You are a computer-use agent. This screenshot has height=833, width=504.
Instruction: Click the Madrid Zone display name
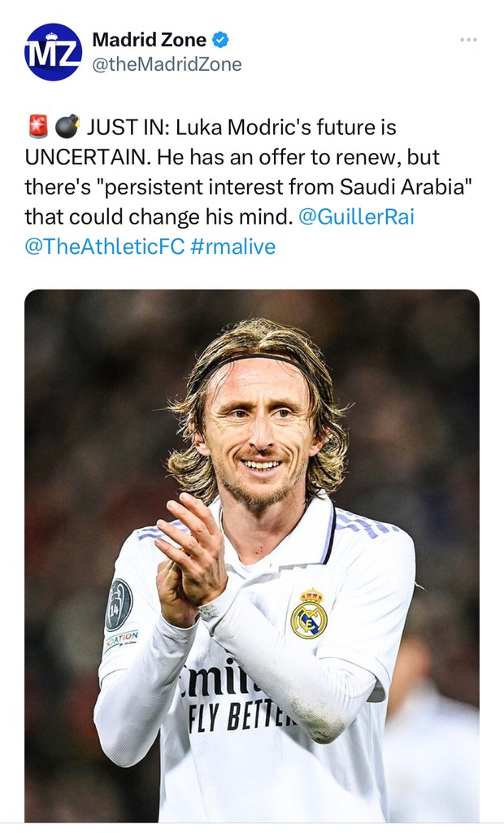(149, 40)
